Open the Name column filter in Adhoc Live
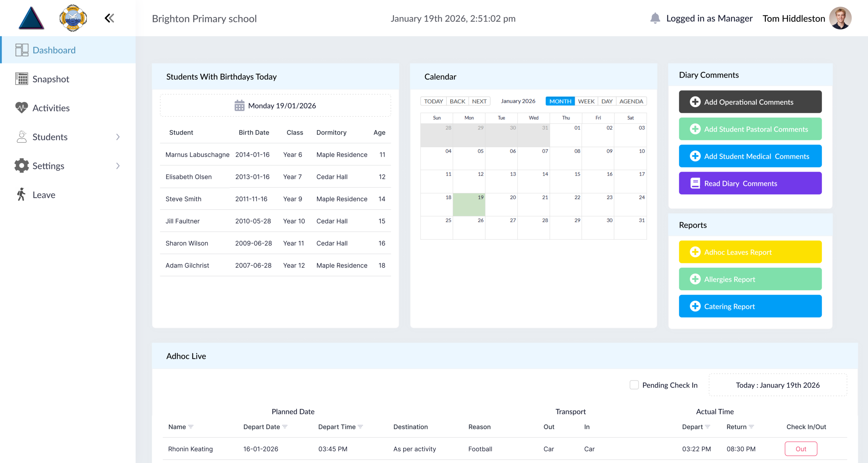The width and height of the screenshot is (868, 463). tap(192, 427)
